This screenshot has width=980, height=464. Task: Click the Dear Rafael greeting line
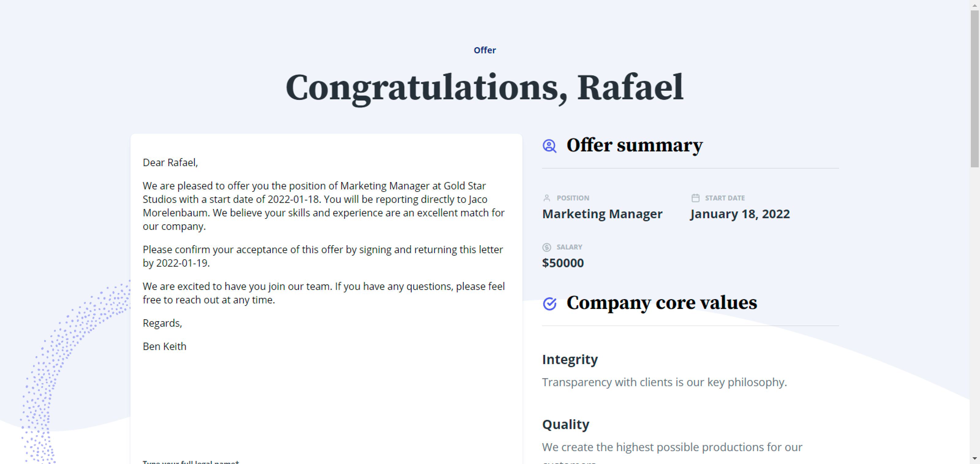tap(170, 163)
